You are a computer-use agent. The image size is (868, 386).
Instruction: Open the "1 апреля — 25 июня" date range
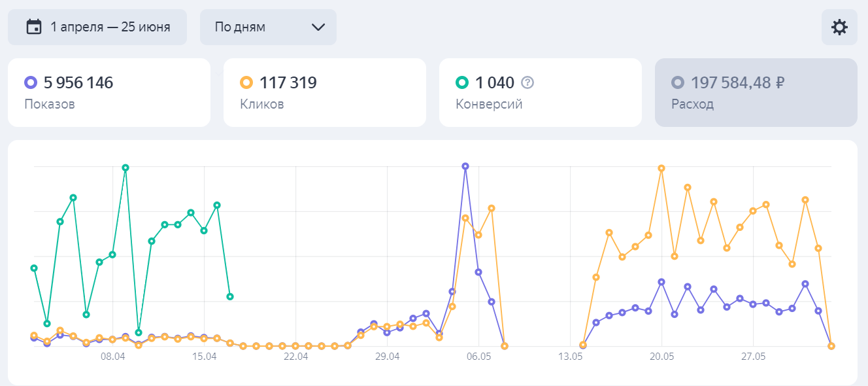(x=110, y=27)
